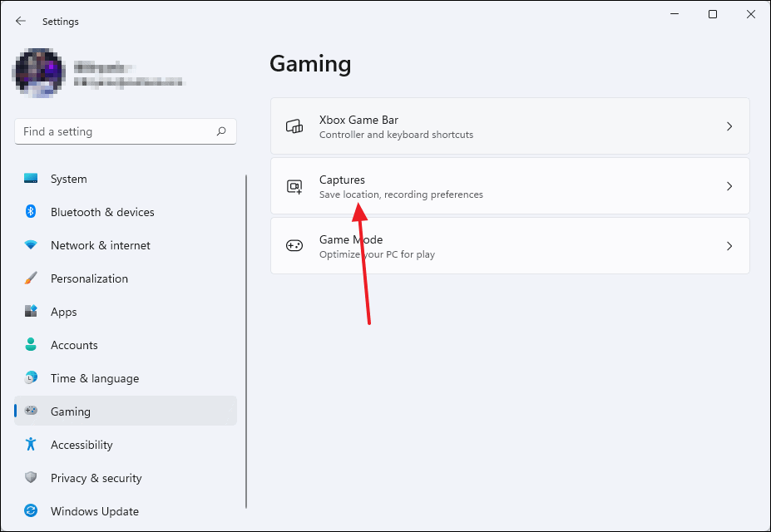Select System in the sidebar
This screenshot has height=532, width=771.
[68, 179]
